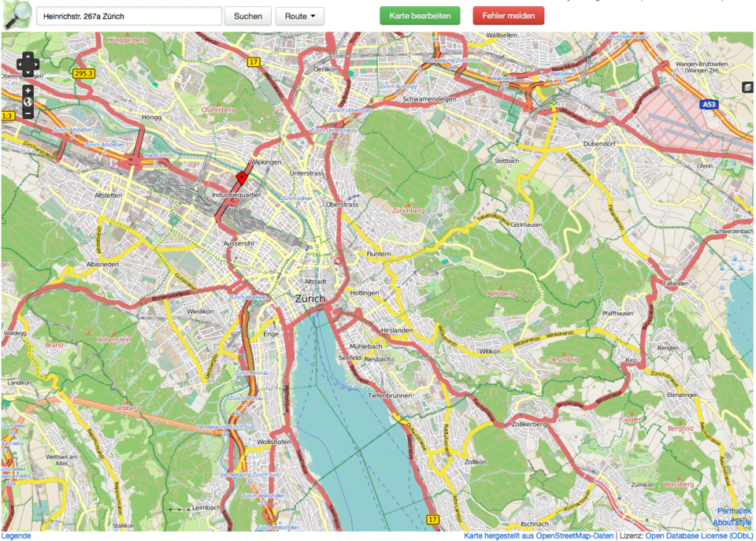
Task: Open the Legende link
Action: tap(16, 535)
